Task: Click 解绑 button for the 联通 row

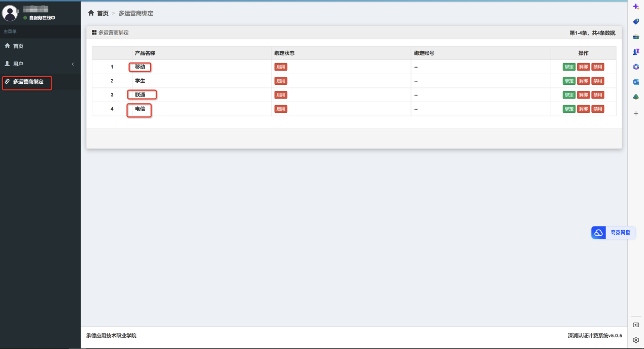Action: (x=583, y=95)
